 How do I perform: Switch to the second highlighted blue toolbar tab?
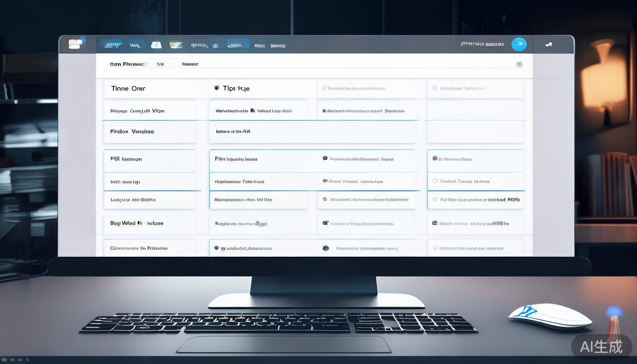tap(237, 45)
